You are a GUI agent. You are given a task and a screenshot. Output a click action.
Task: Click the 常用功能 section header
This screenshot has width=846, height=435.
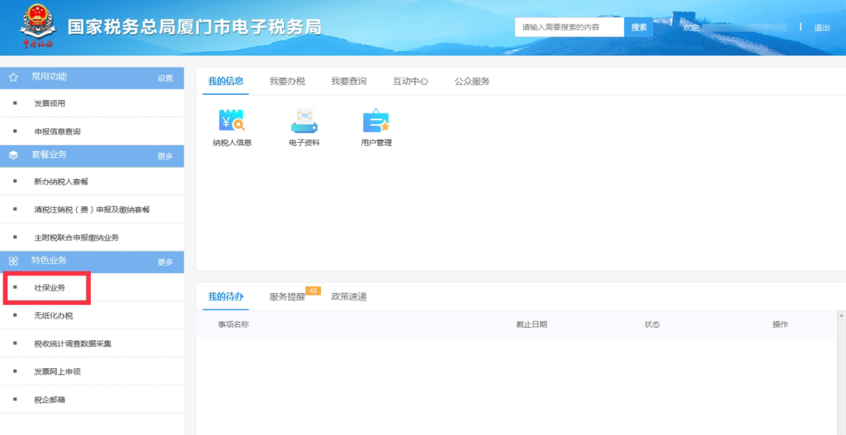pos(92,78)
